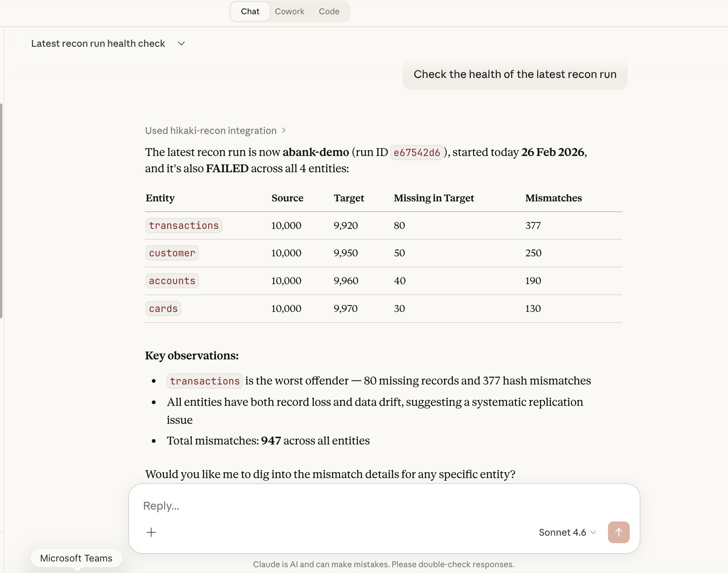Screen dimensions: 728x573
Task: Click the bold 947 total mismatches
Action: click(271, 440)
